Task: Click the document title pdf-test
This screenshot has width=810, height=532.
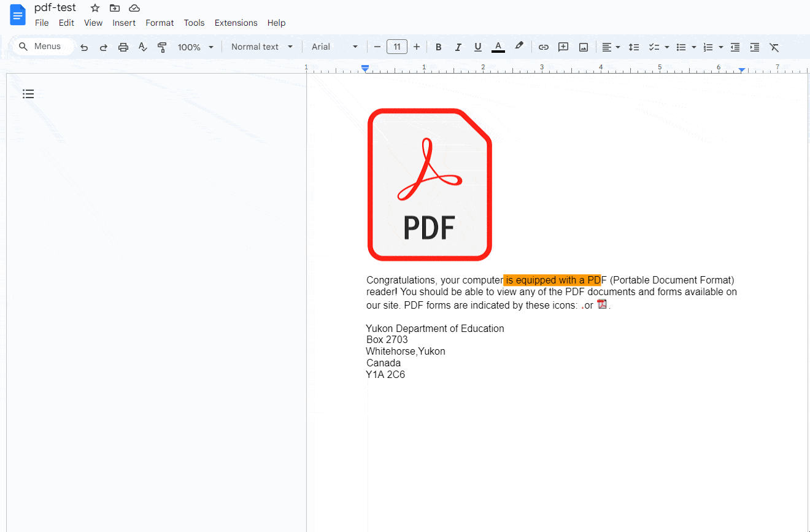Action: coord(55,8)
